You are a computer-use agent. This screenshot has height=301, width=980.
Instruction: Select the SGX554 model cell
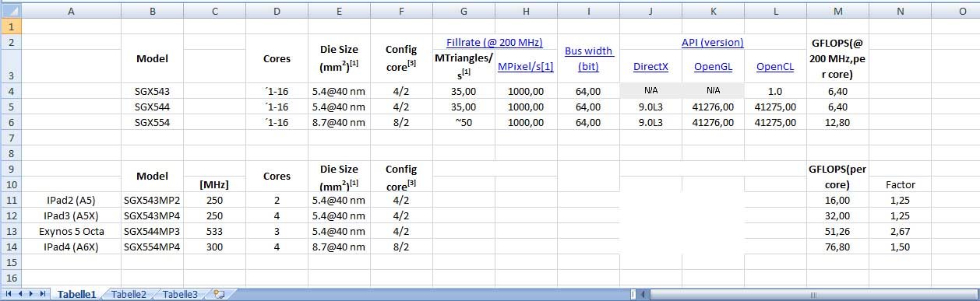click(152, 122)
